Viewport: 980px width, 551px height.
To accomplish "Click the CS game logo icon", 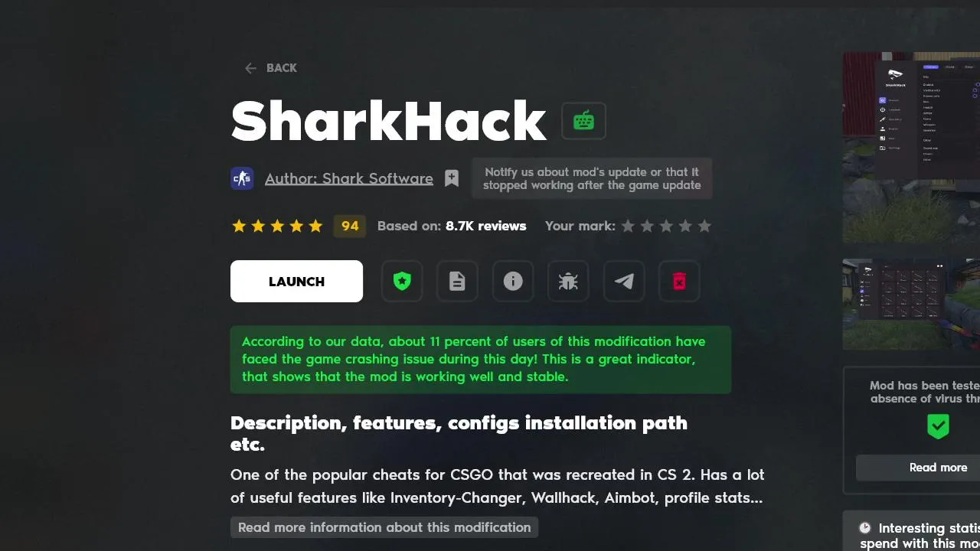I will 242,178.
